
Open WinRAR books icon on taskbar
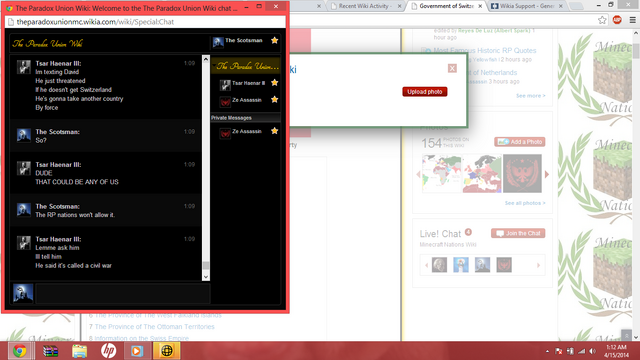tap(50, 351)
